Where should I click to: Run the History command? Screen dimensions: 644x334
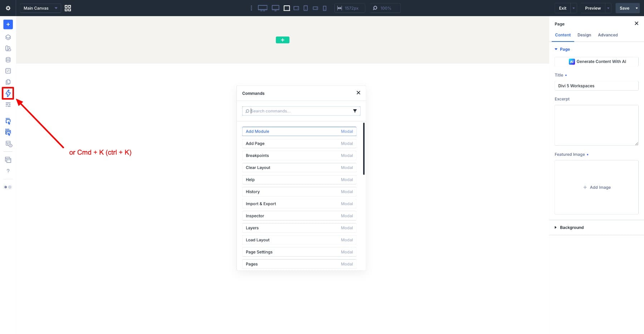[299, 192]
